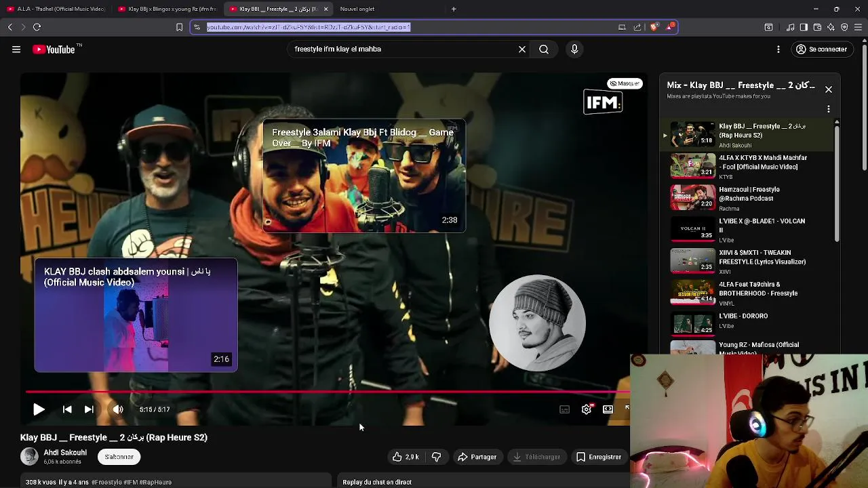Open Brave Rewards triangle icon
Screen dimensions: 868x488
click(x=670, y=27)
